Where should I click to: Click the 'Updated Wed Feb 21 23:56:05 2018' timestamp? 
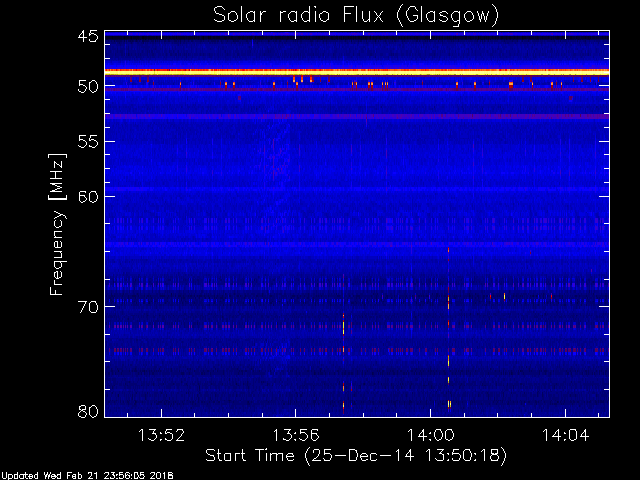click(x=87, y=476)
